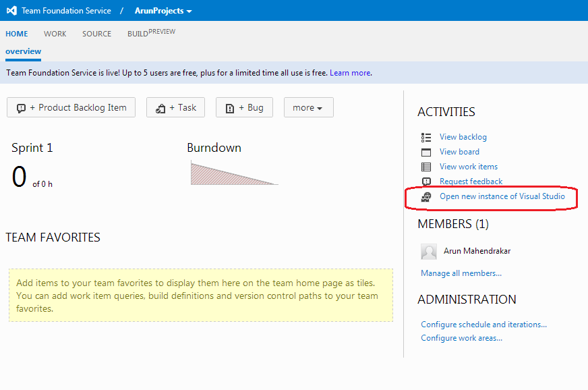Open new instance of Visual Studio link

[x=502, y=196]
